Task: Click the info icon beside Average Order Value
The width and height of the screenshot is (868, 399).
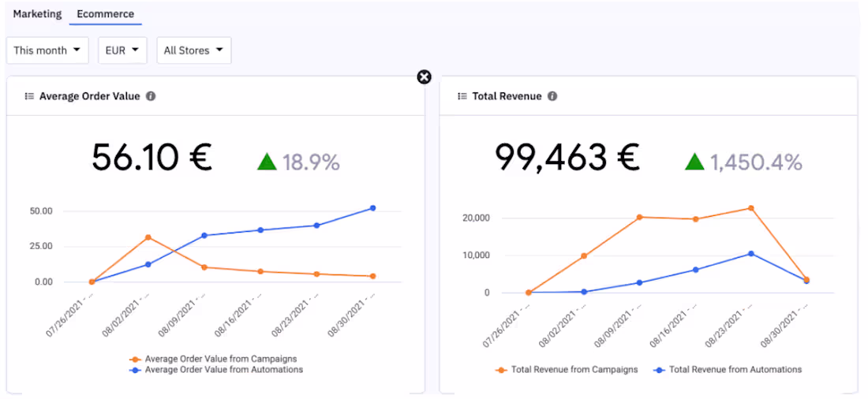Action: (151, 96)
